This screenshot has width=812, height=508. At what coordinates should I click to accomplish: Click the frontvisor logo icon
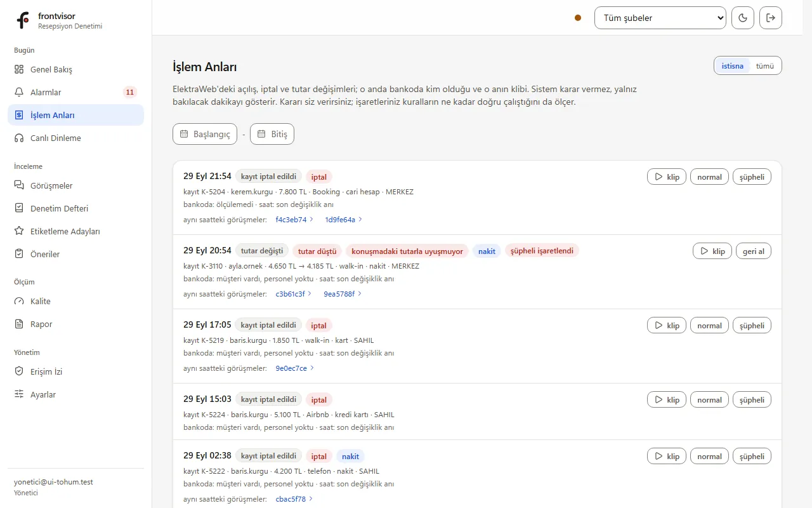[x=23, y=20]
